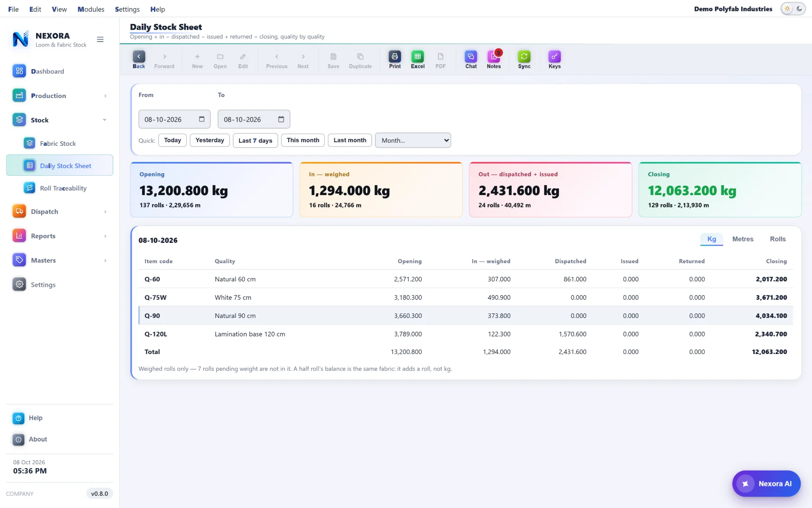The height and width of the screenshot is (508, 812).
Task: Open sidebar Settings gear item
Action: (60, 285)
